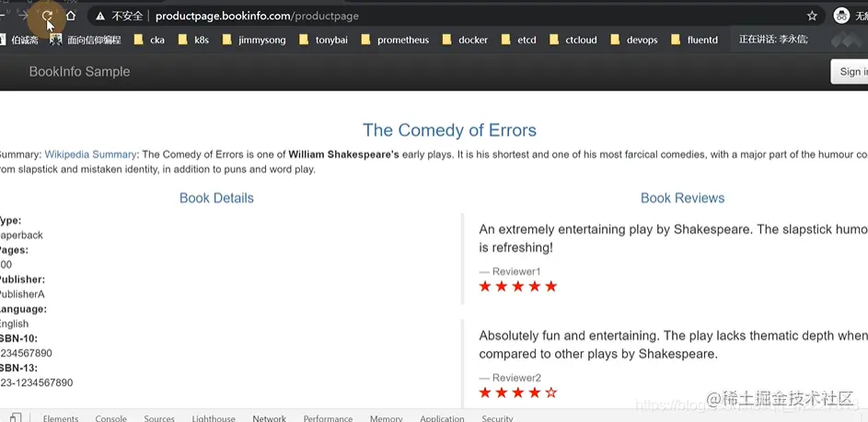Switch to the Console DevTools tab
This screenshot has width=868, height=422.
coord(110,418)
